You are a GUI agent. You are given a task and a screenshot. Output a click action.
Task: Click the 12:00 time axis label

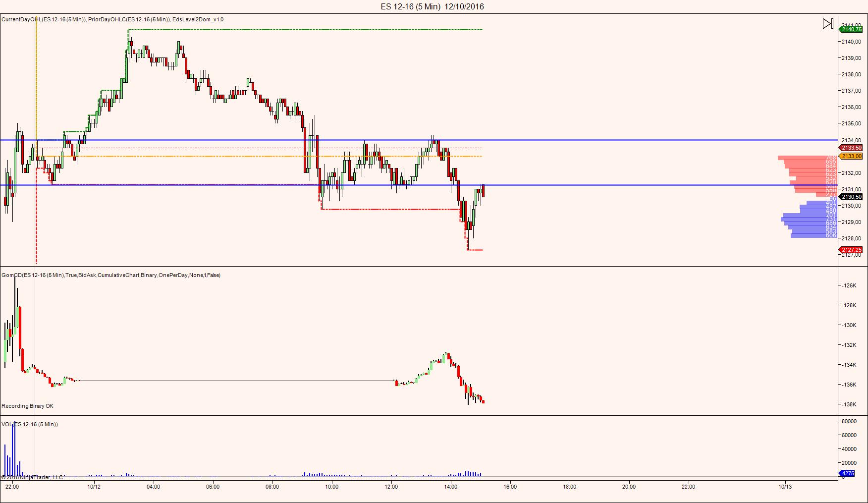(x=391, y=487)
